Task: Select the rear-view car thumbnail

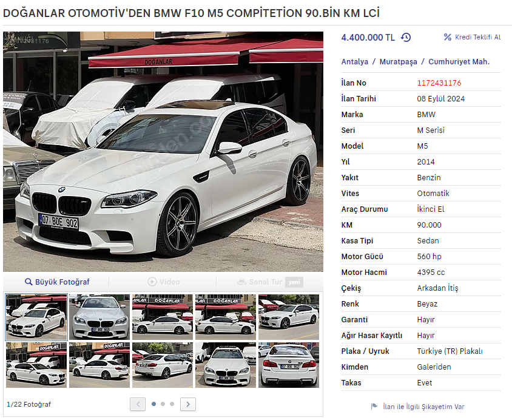Action: (289, 365)
